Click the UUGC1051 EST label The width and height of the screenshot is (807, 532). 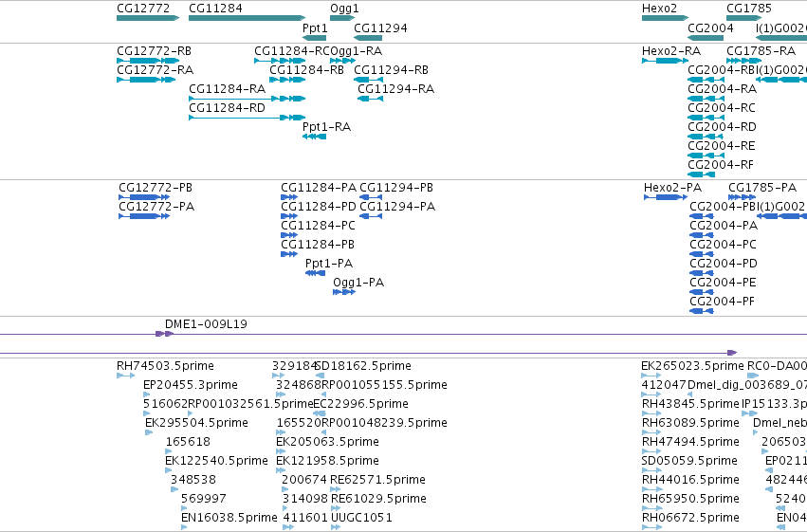[x=361, y=517]
